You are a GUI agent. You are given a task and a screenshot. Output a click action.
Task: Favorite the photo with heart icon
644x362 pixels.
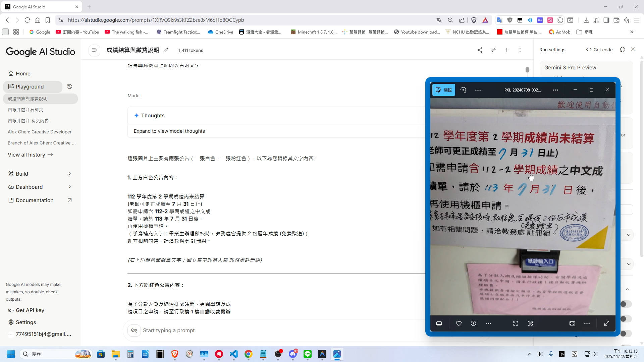[x=459, y=323]
